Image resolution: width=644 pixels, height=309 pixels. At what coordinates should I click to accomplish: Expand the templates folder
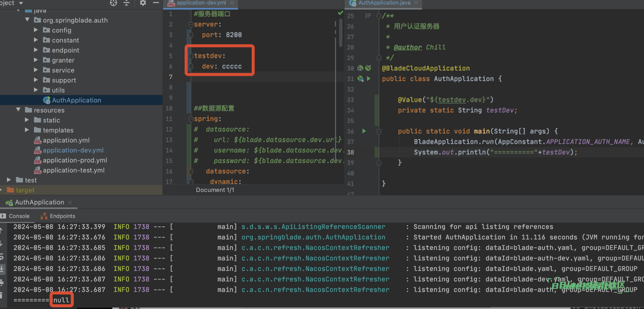[27, 130]
